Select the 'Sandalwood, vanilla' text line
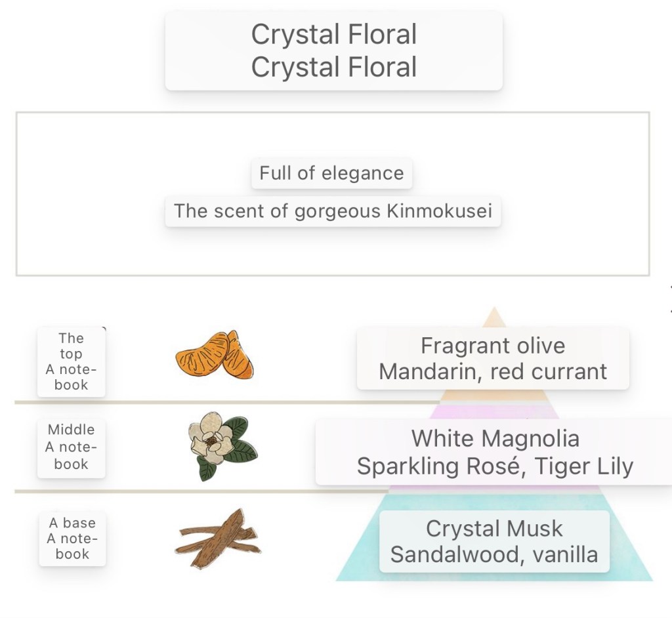Screen dimensions: 672x618 click(494, 554)
